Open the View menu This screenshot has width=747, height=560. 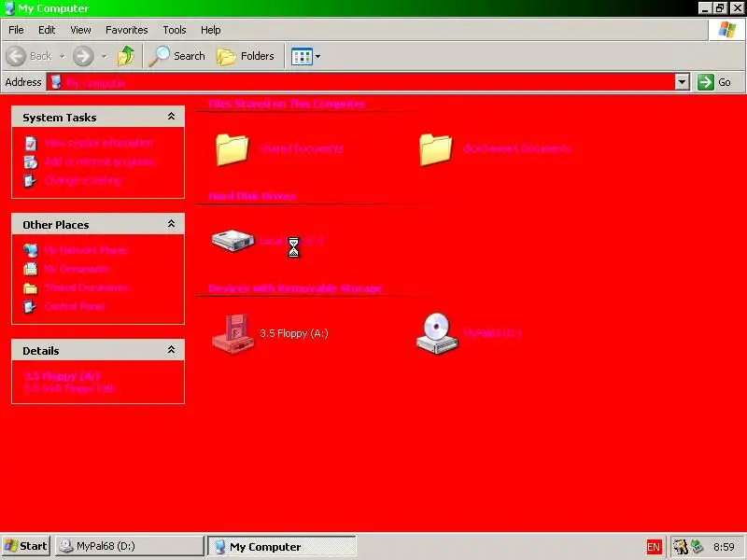pyautogui.click(x=80, y=30)
